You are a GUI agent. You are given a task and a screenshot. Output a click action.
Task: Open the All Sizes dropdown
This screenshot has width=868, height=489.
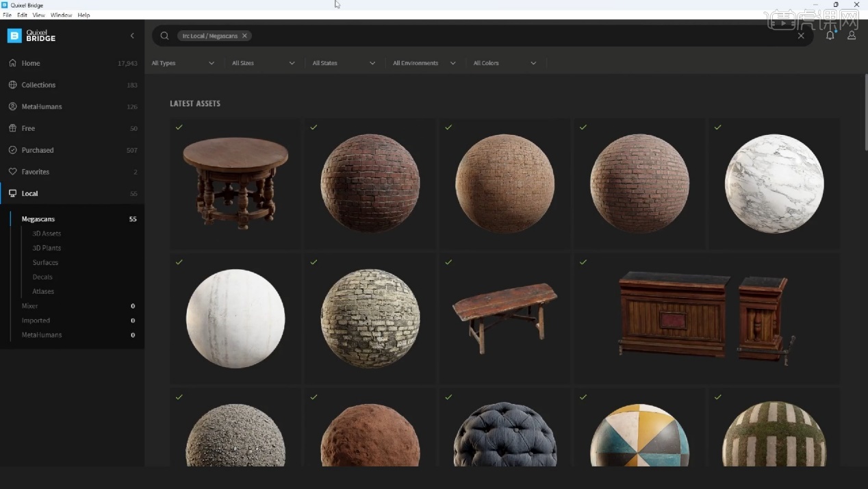tap(264, 63)
